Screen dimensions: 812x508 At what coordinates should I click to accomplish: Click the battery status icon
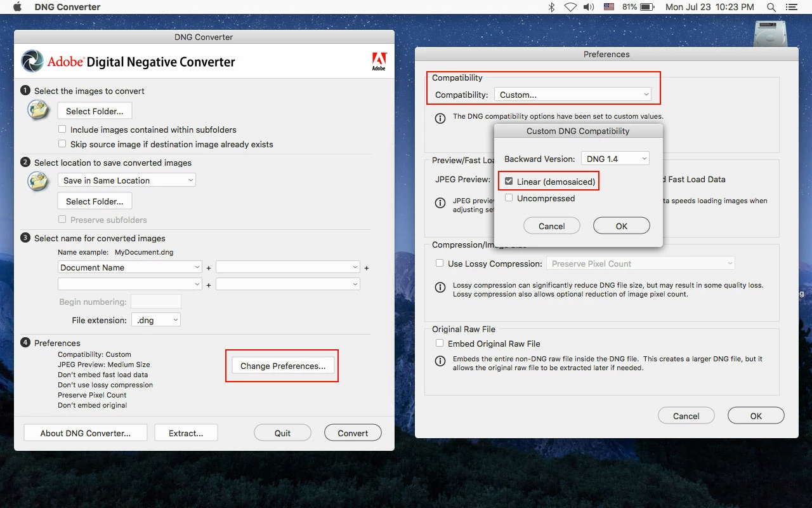pyautogui.click(x=647, y=7)
